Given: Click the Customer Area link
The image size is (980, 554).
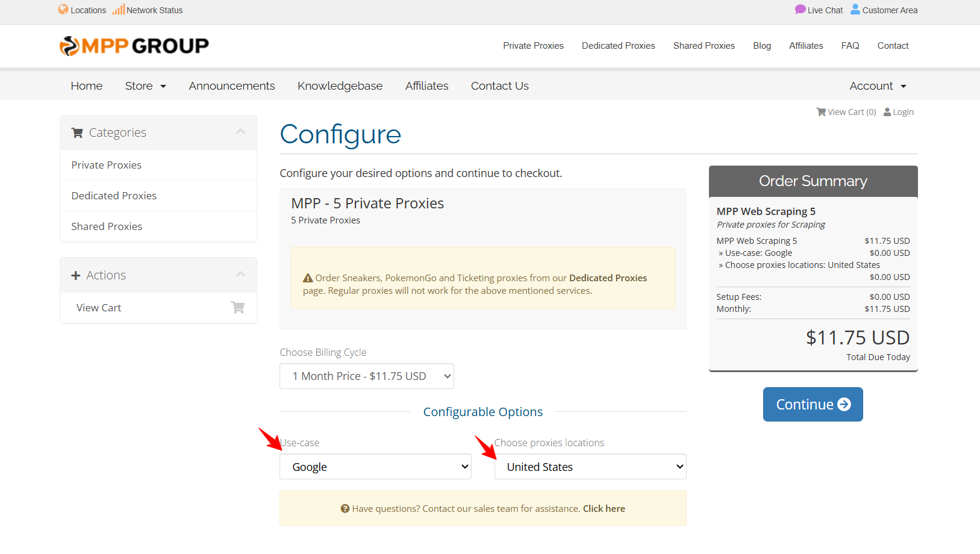Looking at the screenshot, I should click(x=884, y=10).
